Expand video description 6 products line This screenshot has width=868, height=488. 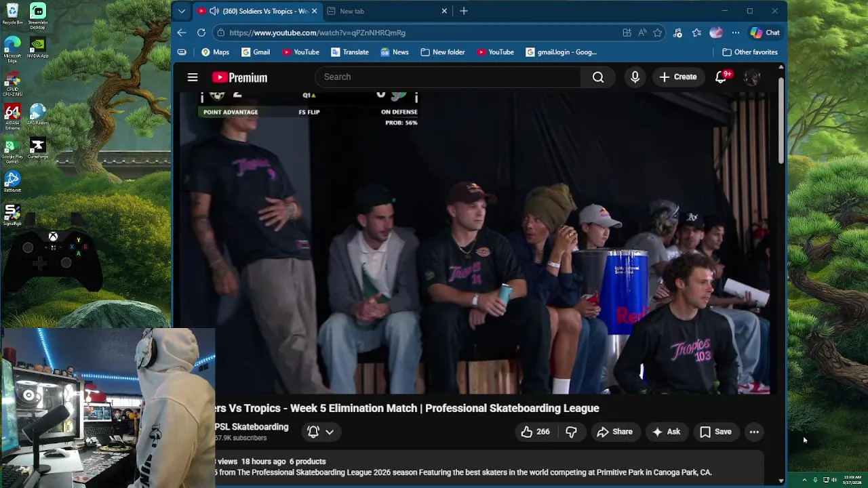(x=308, y=462)
